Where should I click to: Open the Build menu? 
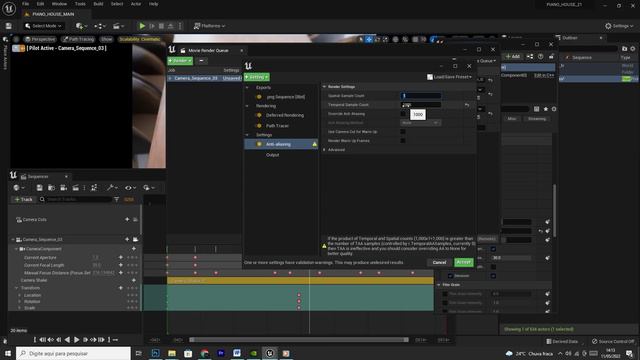tap(98, 4)
